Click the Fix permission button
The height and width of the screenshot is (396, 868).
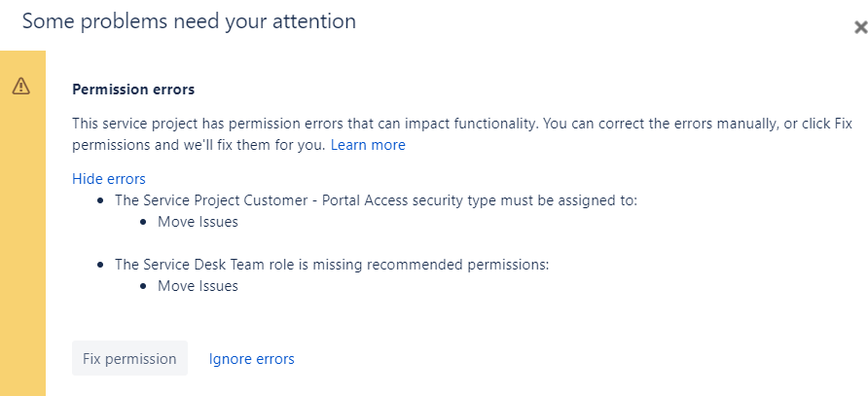[x=129, y=358]
